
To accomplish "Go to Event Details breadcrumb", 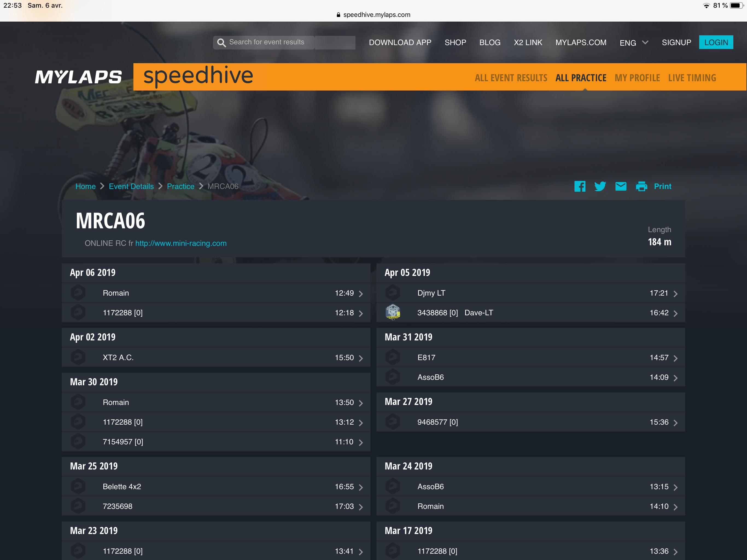I will [131, 186].
